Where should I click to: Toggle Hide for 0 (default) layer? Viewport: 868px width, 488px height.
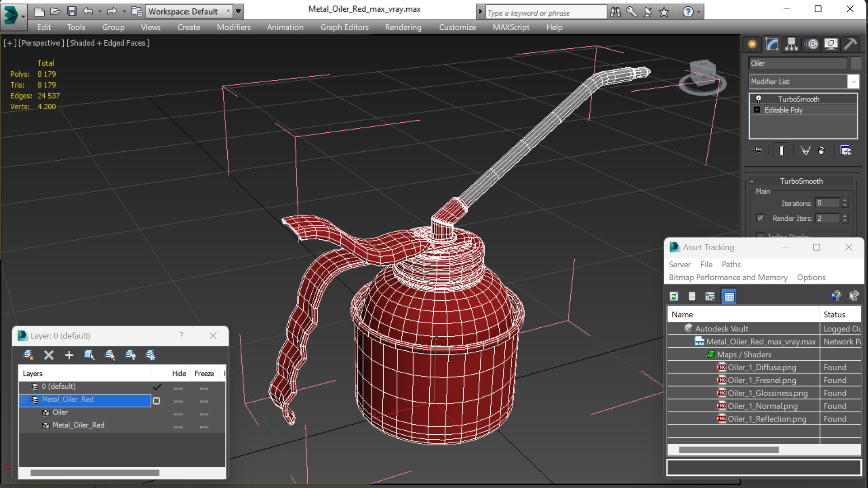click(178, 388)
